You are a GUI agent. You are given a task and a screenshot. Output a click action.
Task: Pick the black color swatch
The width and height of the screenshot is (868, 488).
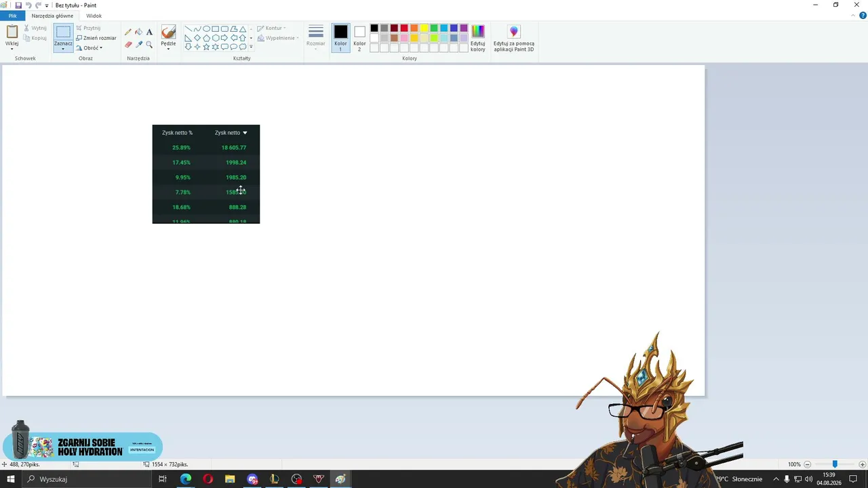click(x=374, y=28)
